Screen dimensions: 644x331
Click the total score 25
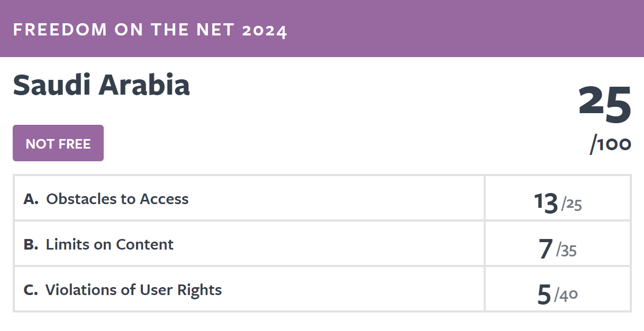coord(605,102)
